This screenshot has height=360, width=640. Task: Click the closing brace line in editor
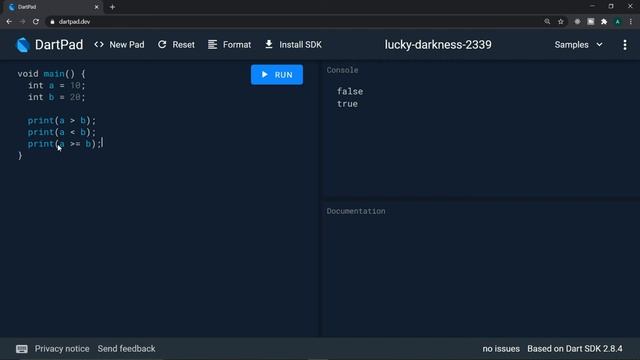click(20, 156)
